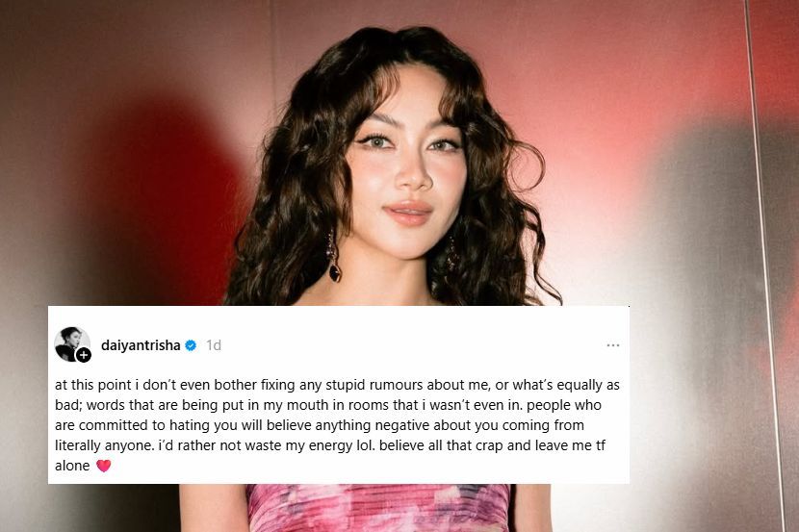The width and height of the screenshot is (799, 532).
Task: Open daiyantrisha's profile picture
Action: [71, 343]
